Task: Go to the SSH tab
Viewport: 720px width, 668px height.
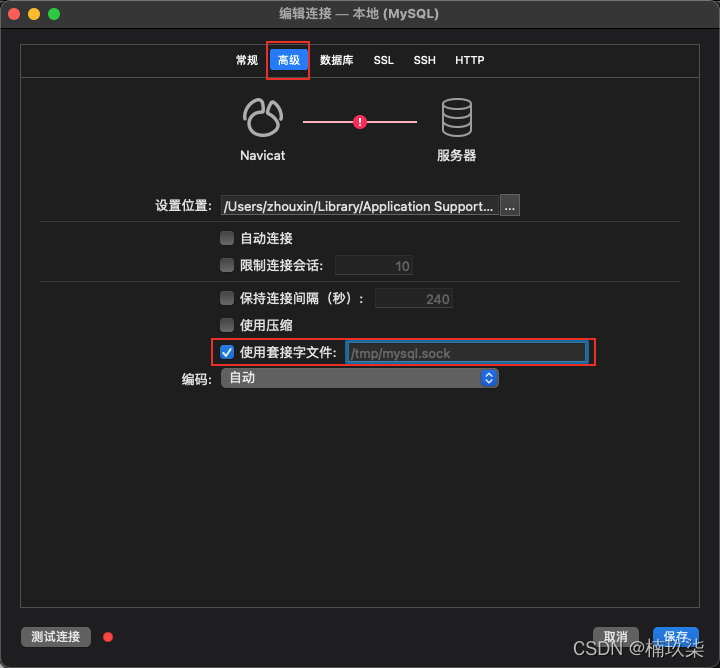Action: coord(425,61)
